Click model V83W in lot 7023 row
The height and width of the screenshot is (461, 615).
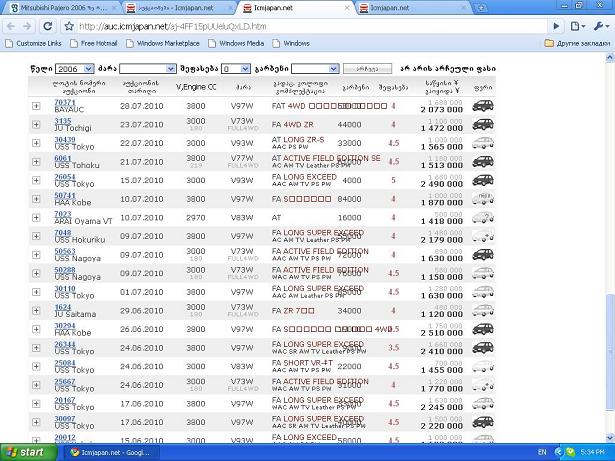(242, 217)
